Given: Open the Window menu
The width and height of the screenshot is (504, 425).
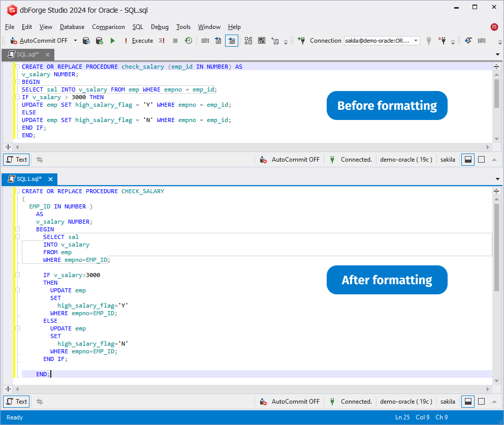Looking at the screenshot, I should point(209,27).
